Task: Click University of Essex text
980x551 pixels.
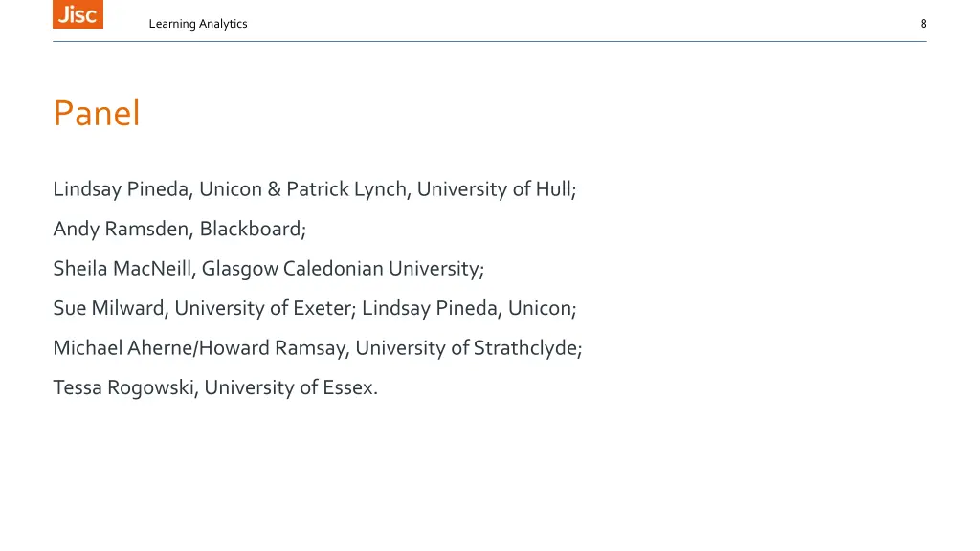Action: tap(291, 388)
